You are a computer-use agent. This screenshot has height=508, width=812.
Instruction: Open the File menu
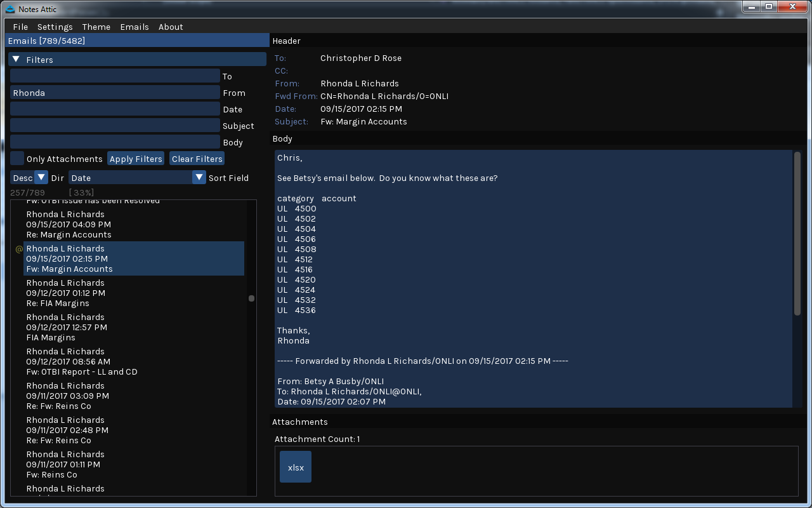pyautogui.click(x=20, y=27)
